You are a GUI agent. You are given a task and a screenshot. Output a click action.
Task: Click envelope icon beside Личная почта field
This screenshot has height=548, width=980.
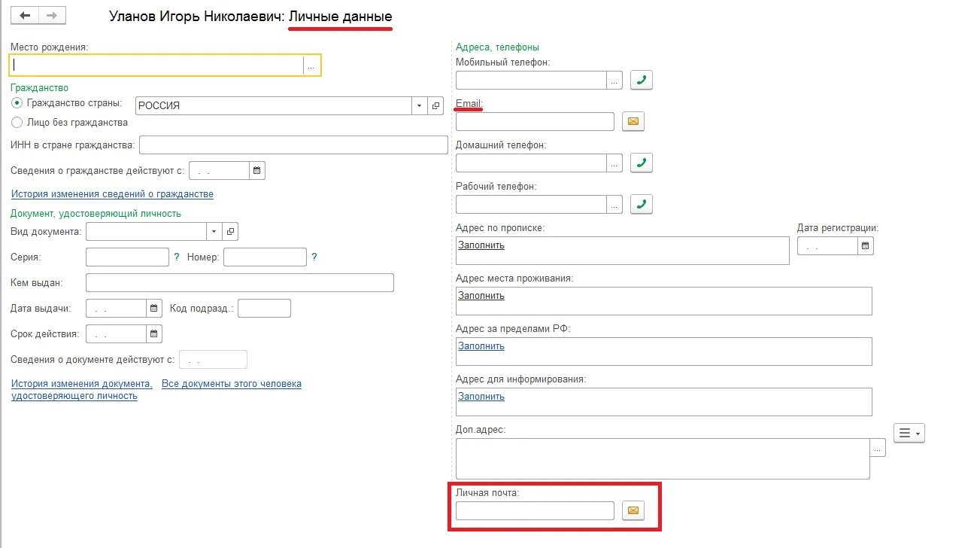[x=633, y=511]
